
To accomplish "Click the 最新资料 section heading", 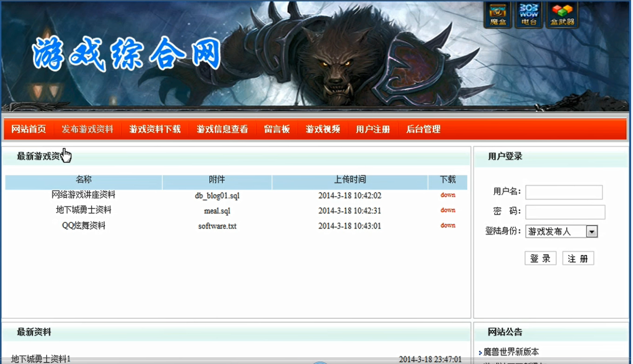I will point(34,332).
